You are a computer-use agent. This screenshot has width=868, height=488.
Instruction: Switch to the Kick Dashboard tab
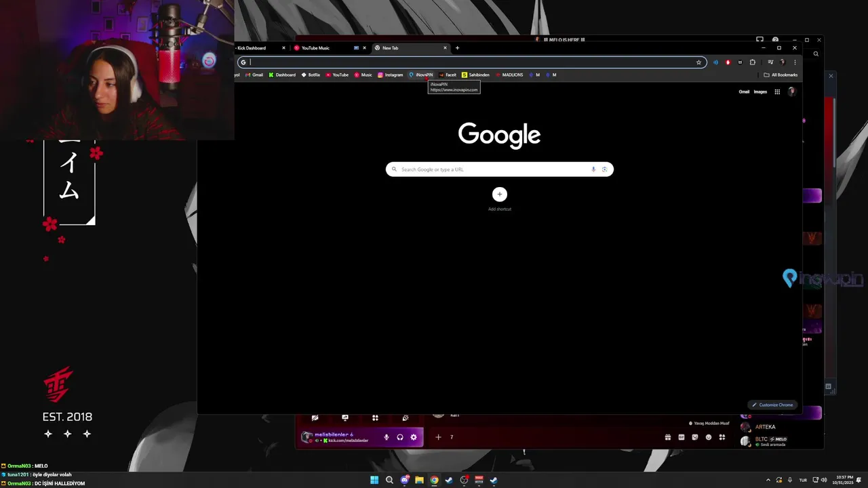(261, 48)
